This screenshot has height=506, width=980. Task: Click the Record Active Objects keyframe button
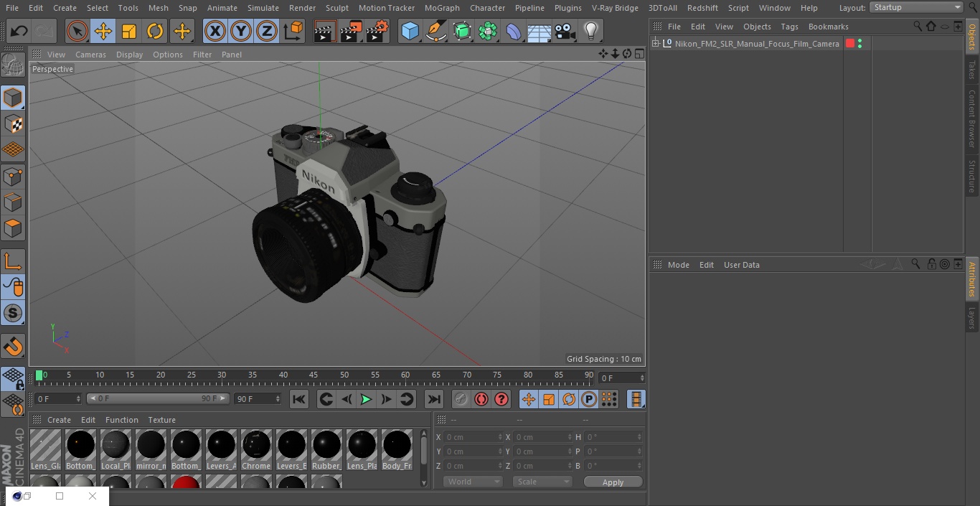tap(461, 399)
